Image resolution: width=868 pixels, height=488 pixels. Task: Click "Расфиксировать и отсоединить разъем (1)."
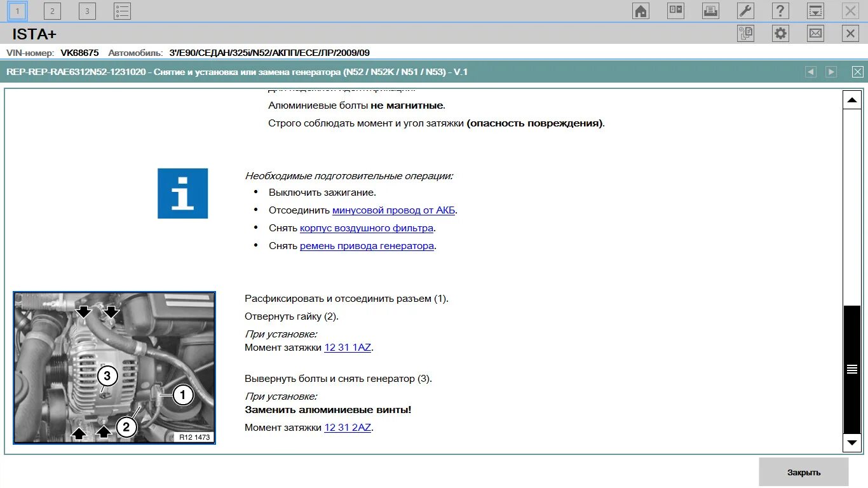pos(346,299)
